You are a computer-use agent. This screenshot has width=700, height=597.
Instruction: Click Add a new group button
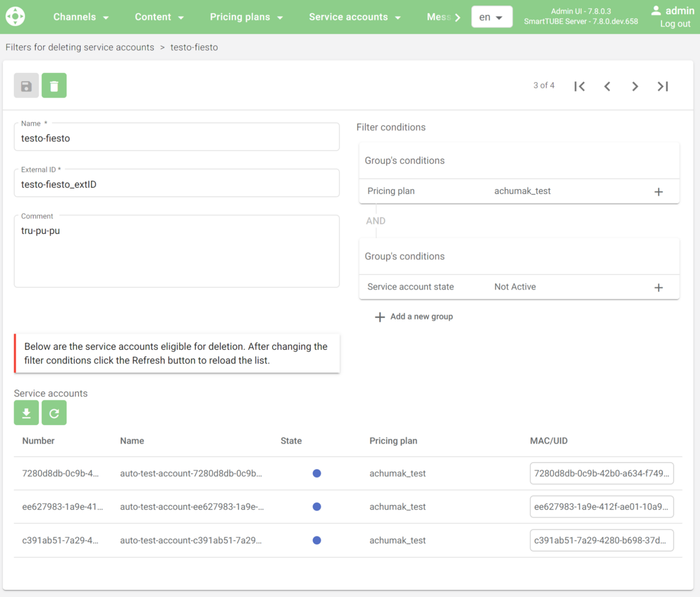414,317
